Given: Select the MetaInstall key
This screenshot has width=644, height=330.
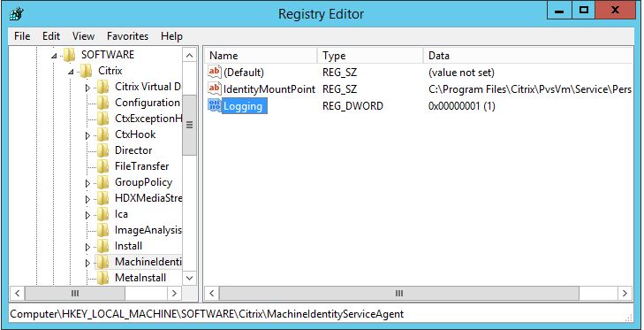Looking at the screenshot, I should [140, 278].
